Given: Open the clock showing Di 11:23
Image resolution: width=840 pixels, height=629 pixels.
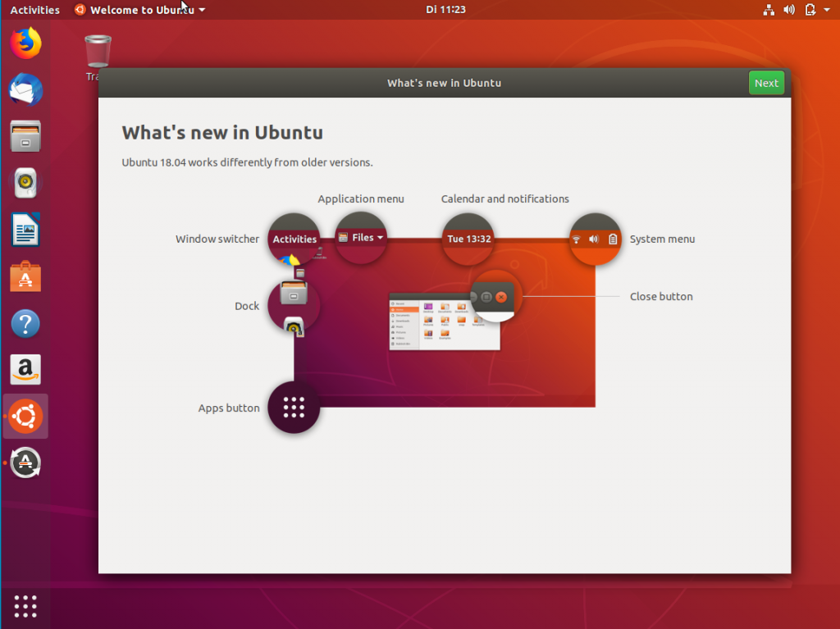Looking at the screenshot, I should click(445, 10).
